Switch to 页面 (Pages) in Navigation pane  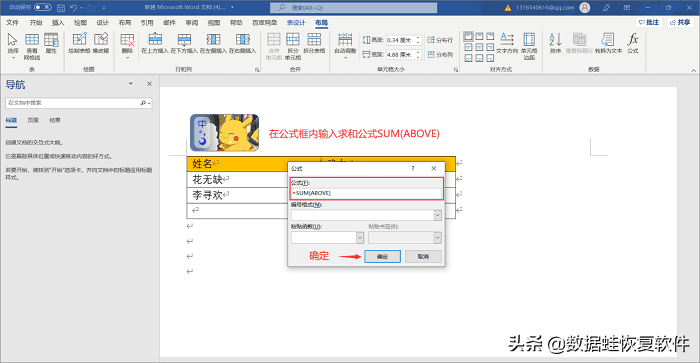click(x=33, y=120)
